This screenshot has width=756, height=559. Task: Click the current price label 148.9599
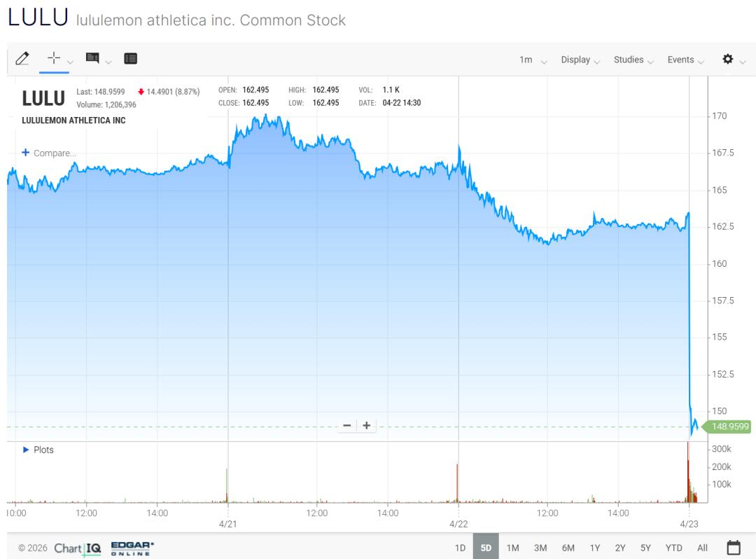729,426
